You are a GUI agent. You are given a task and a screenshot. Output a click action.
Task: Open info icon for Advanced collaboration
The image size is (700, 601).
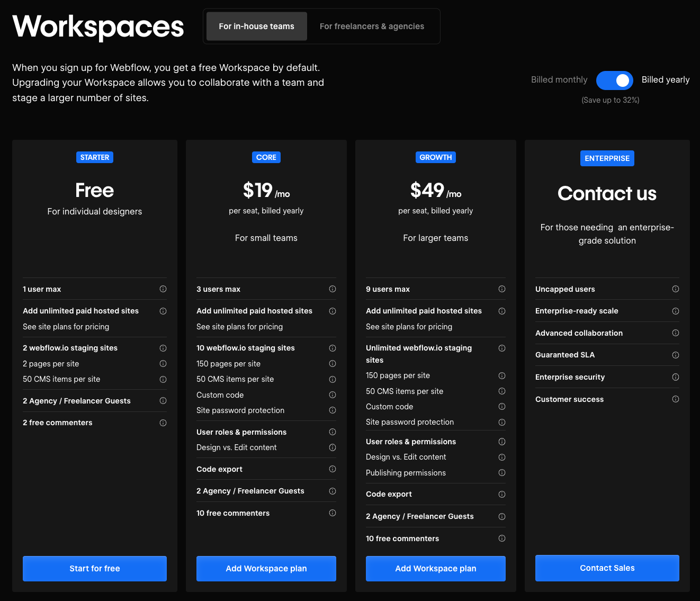[676, 333]
